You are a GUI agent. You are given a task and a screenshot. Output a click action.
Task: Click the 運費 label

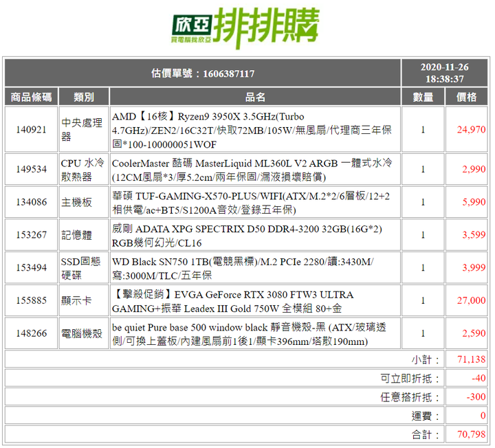(x=426, y=416)
